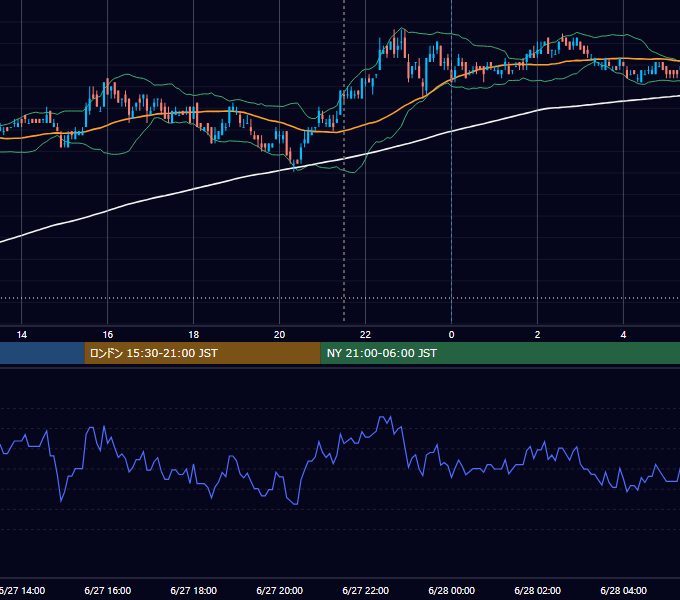Select the NY 21:00-06:00 JST session bar
This screenshot has height=600, width=680.
click(x=500, y=353)
